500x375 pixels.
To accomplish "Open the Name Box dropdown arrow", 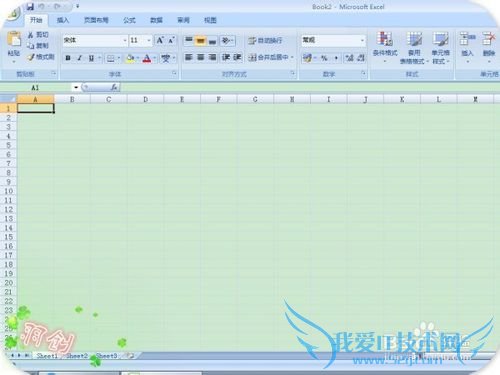I will [76, 88].
